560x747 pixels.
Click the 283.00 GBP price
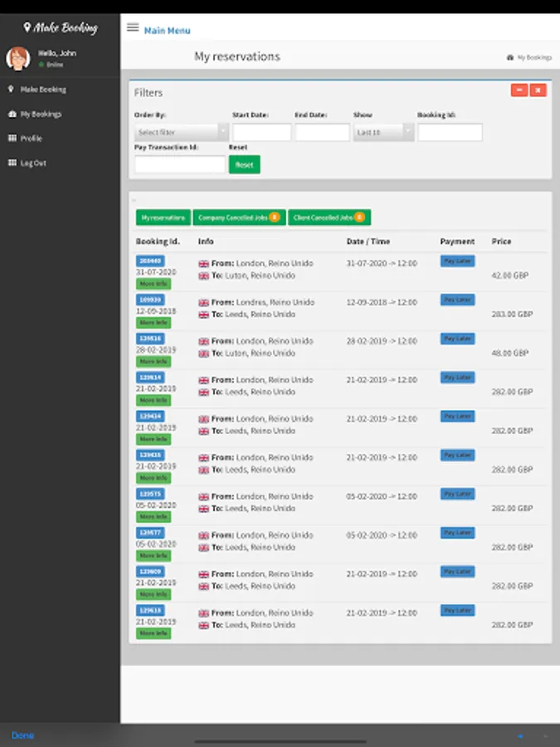(x=512, y=314)
